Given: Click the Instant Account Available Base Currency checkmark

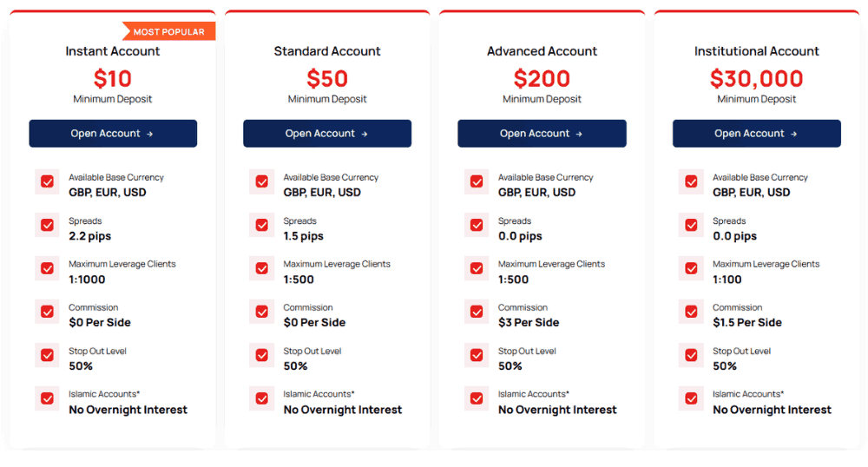Looking at the screenshot, I should coord(47,182).
